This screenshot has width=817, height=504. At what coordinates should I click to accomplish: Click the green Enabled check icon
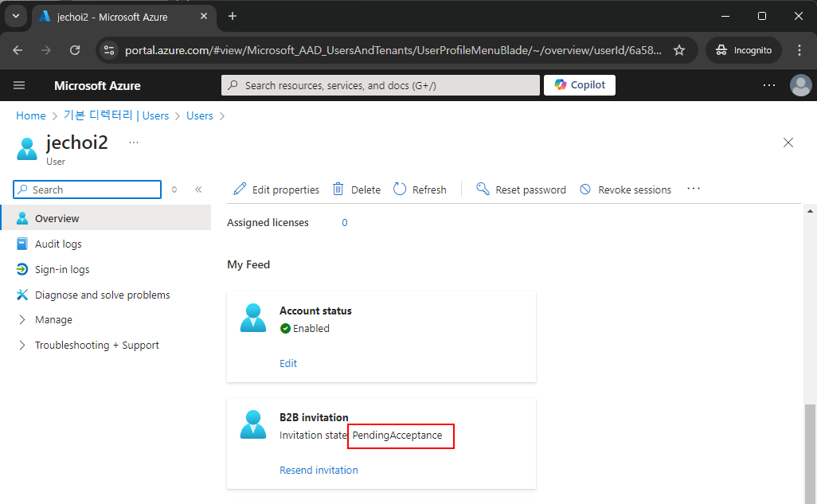tap(285, 328)
